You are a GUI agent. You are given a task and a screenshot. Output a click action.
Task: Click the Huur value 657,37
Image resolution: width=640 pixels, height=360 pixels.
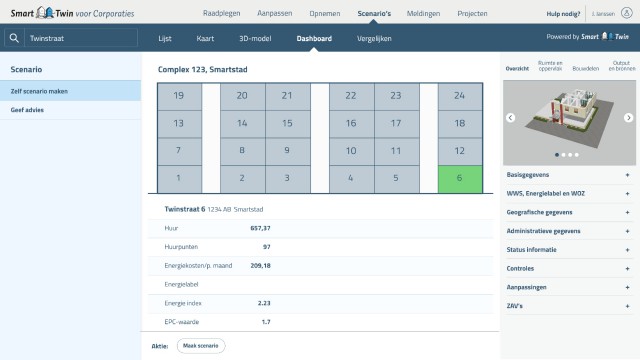click(260, 228)
